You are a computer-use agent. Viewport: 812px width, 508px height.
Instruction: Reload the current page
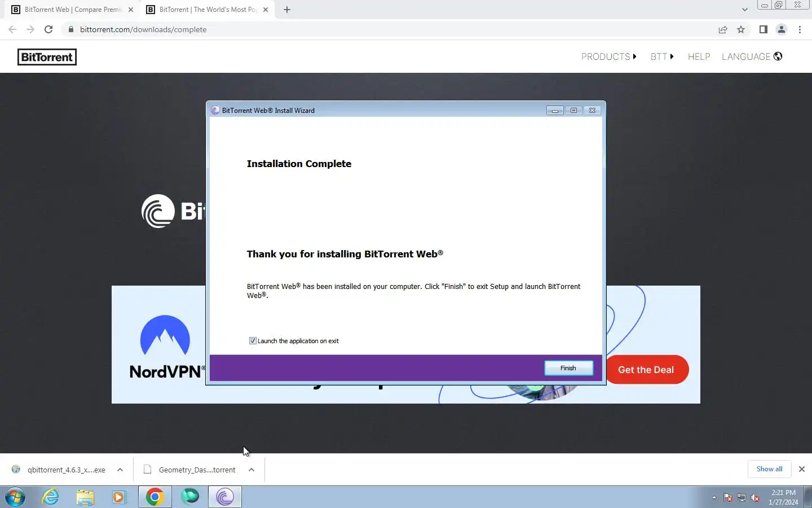point(48,29)
